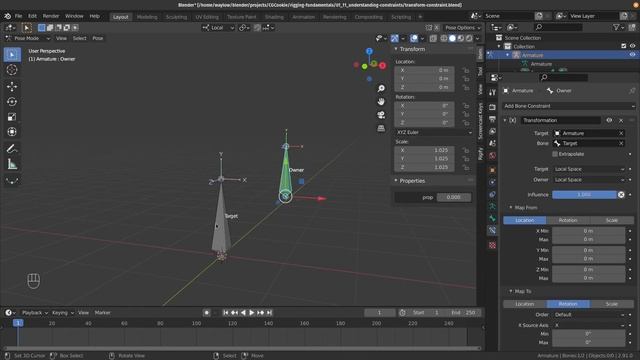Play the animation forward

click(x=252, y=313)
